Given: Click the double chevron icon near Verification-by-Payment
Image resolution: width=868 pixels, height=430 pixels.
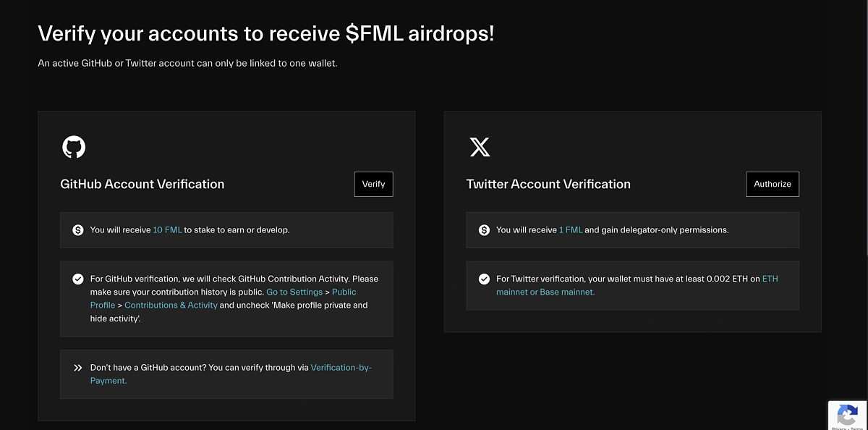Looking at the screenshot, I should [x=78, y=368].
